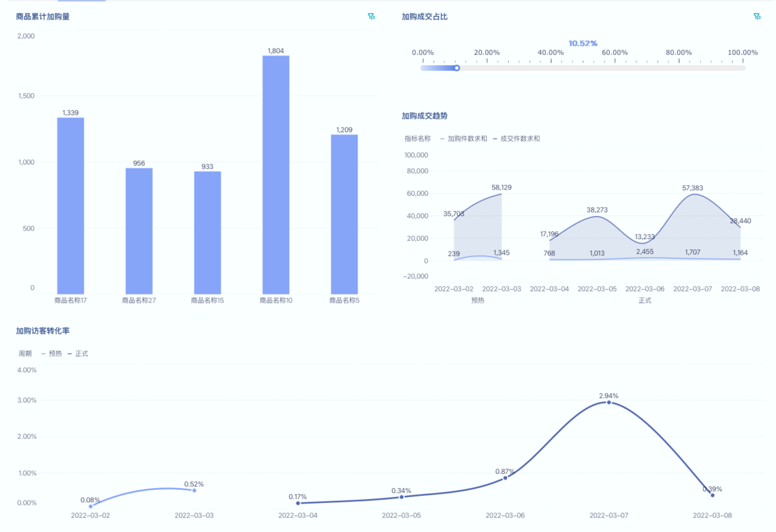Click the 0.52% data point on 预热 line
This screenshot has height=532, width=776.
(x=194, y=491)
